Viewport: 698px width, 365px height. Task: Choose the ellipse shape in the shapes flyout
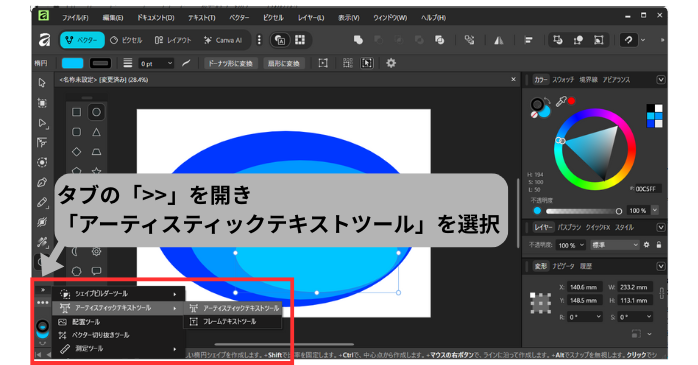coord(96,112)
